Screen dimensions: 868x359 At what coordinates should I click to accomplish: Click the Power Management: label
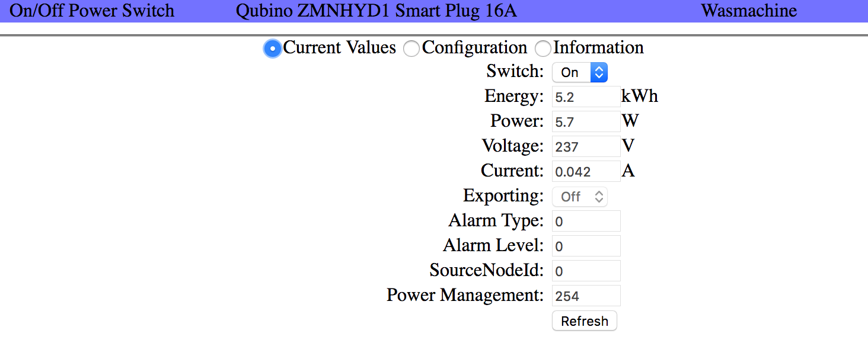465,295
